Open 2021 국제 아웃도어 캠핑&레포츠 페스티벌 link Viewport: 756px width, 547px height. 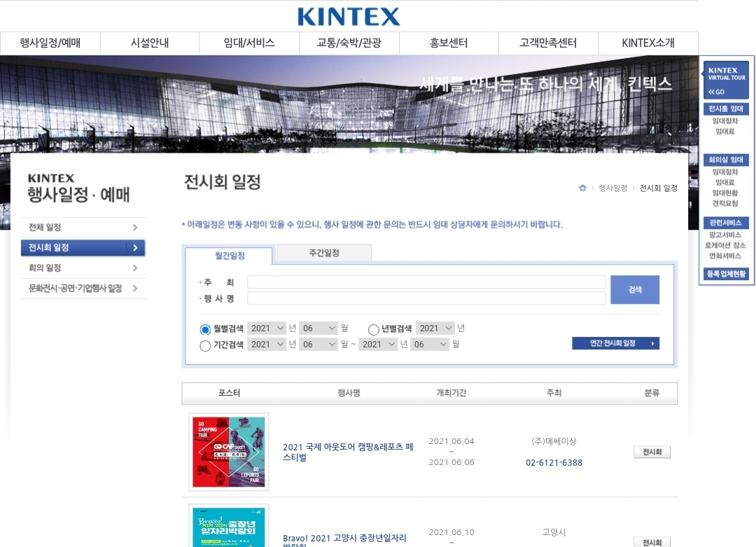[x=348, y=452]
